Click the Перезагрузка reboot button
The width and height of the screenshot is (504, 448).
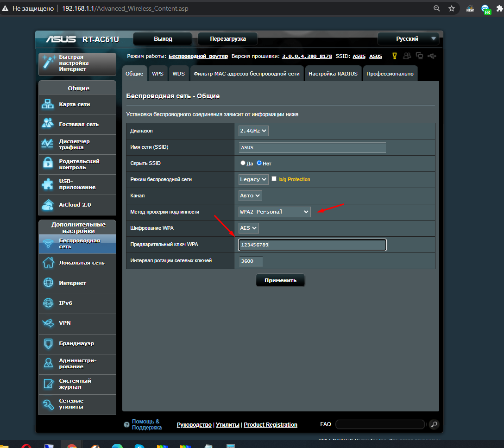[227, 39]
